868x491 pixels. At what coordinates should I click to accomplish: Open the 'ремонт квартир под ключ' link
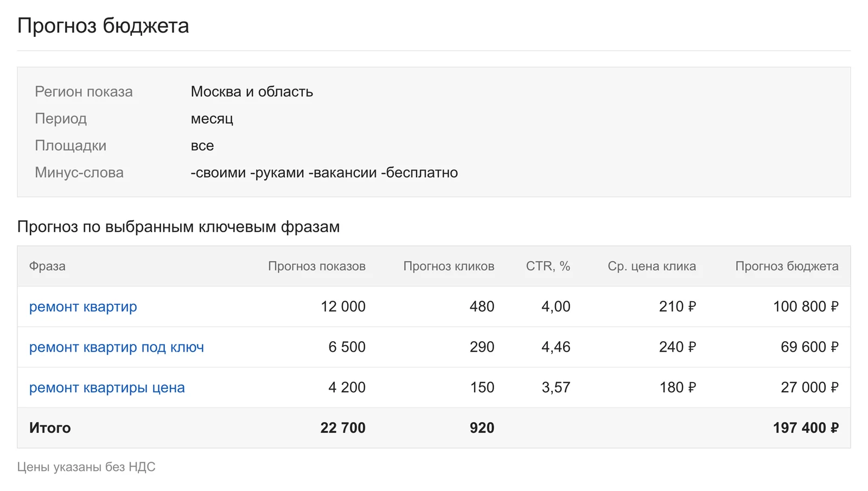[x=117, y=347]
